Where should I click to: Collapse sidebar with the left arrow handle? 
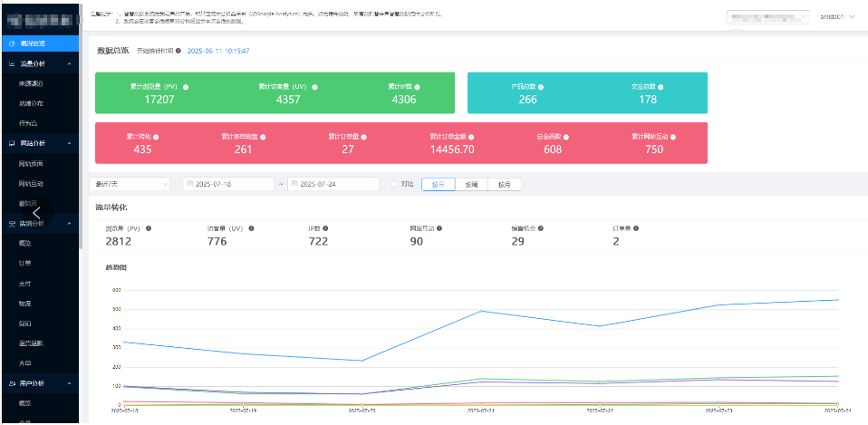pos(37,212)
